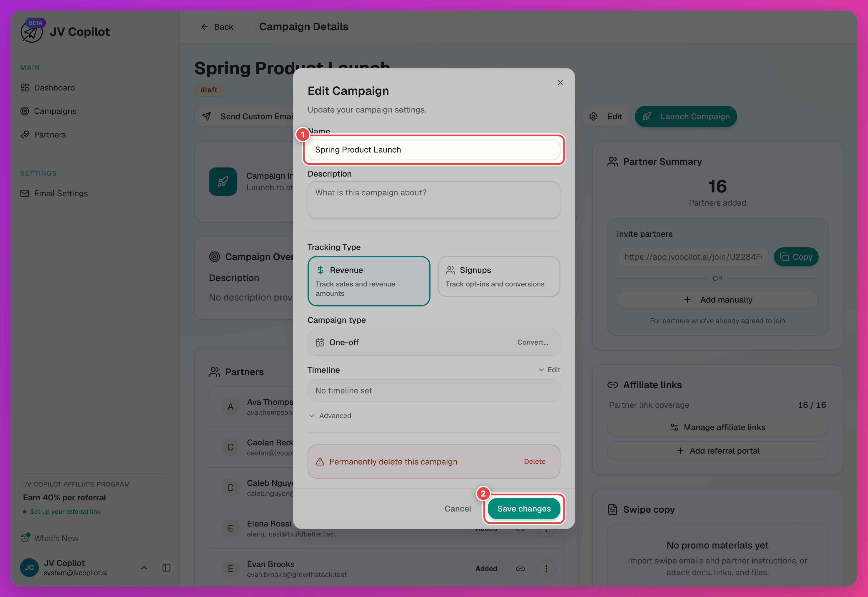Image resolution: width=868 pixels, height=597 pixels.
Task: Click Add referral portal
Action: pos(717,451)
